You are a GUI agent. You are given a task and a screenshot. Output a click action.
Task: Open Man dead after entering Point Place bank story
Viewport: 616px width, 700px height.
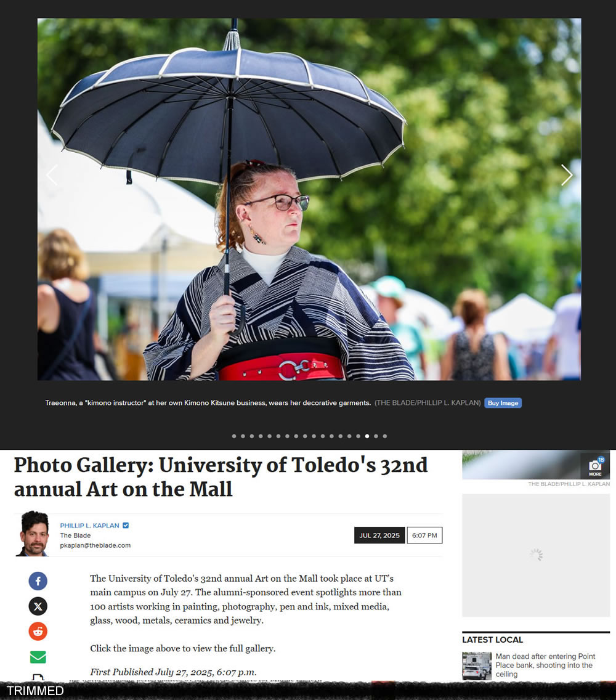(545, 665)
